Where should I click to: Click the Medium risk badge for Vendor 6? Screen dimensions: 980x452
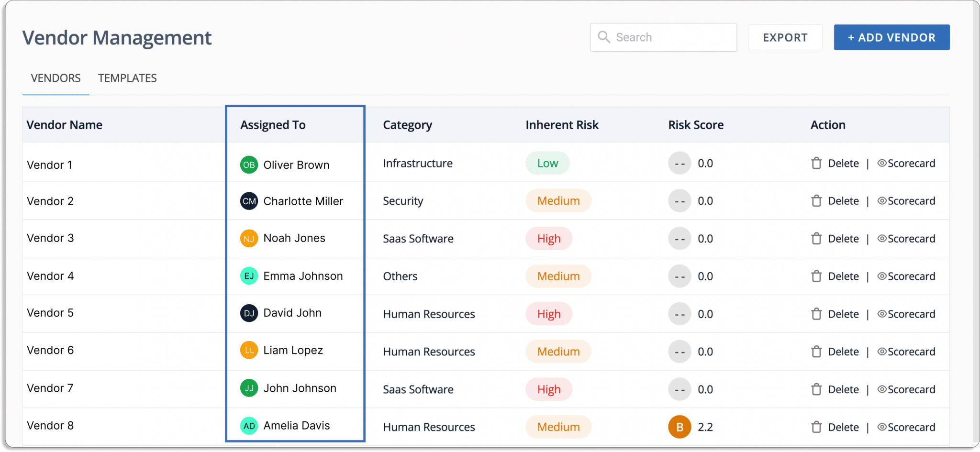tap(558, 352)
